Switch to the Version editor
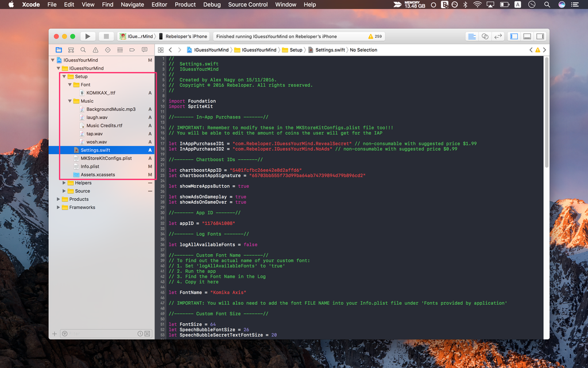 click(498, 36)
